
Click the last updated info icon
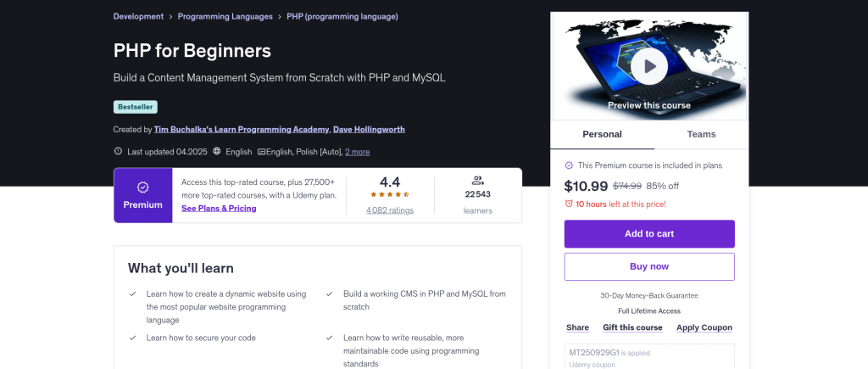tap(118, 152)
